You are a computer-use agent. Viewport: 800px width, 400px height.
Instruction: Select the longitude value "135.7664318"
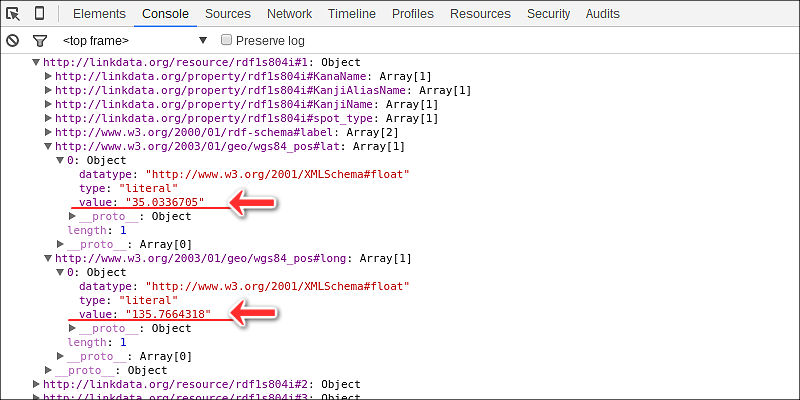[168, 314]
